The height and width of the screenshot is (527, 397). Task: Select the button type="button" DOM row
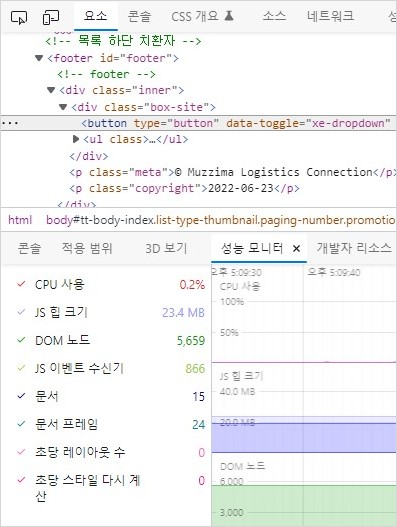click(198, 123)
